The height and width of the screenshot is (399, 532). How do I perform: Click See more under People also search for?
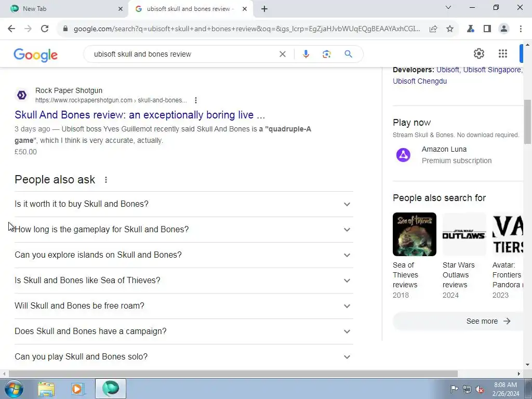click(x=458, y=321)
